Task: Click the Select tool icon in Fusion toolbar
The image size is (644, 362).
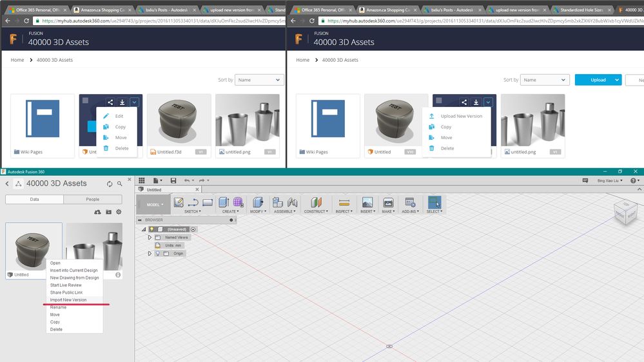Action: click(434, 202)
